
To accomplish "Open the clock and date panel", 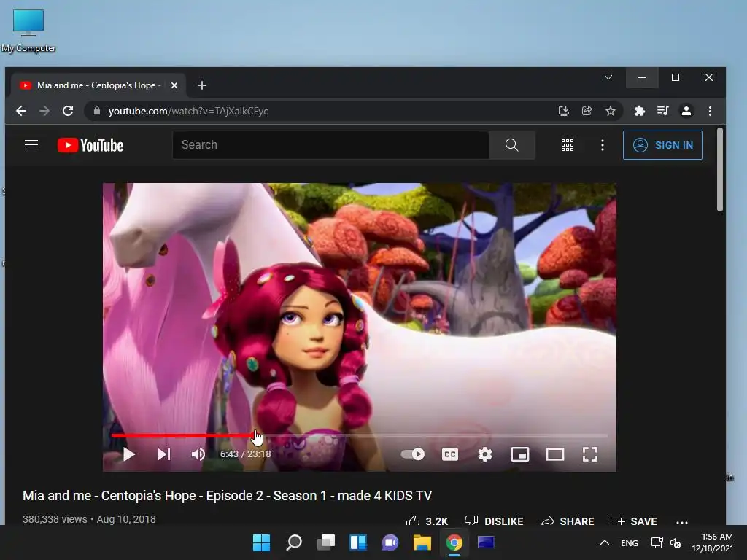I will (x=713, y=542).
